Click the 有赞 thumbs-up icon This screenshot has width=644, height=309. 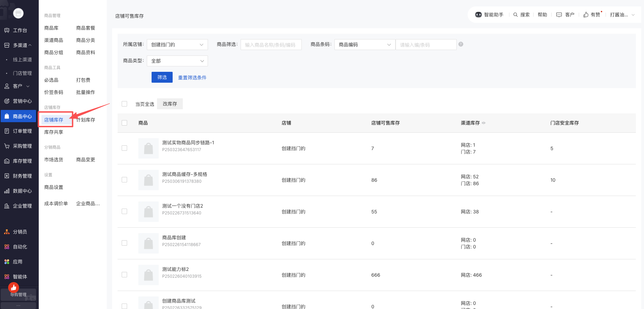pos(586,15)
